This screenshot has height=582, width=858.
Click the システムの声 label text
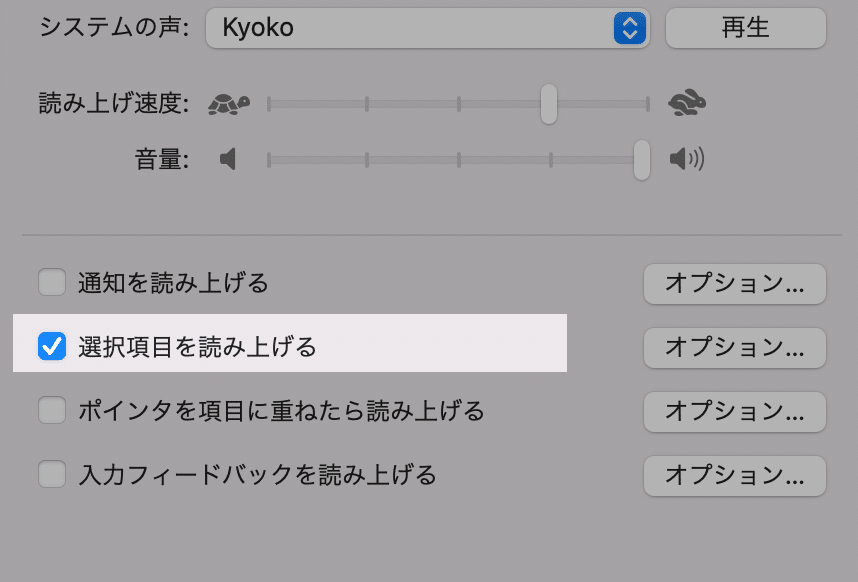(x=114, y=27)
